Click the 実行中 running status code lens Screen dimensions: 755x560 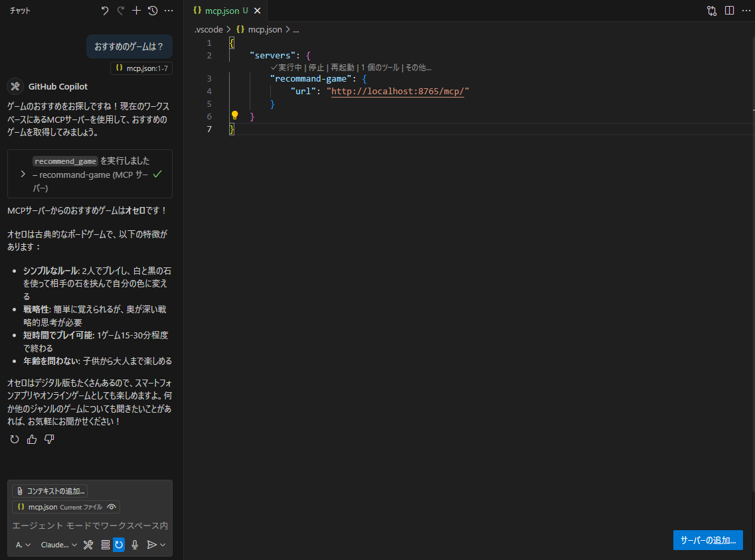point(286,68)
